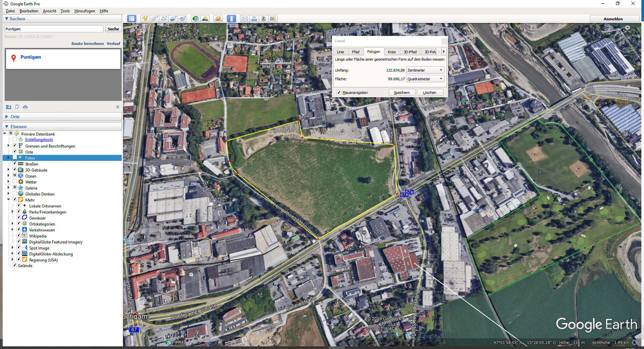Screen dimensions: 644x349
Task: Add a polygon using the toolbar icon
Action: [154, 19]
